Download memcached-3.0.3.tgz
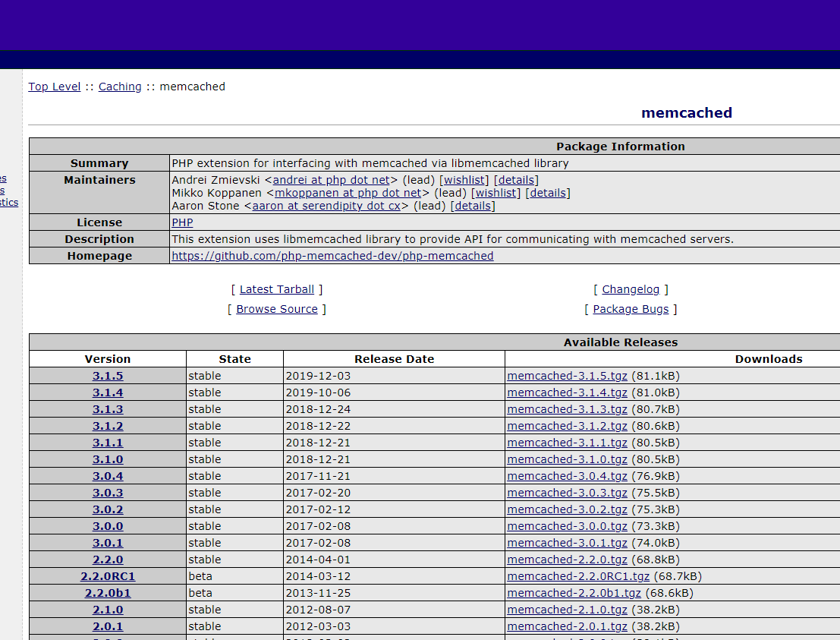The image size is (840, 640). (x=568, y=493)
